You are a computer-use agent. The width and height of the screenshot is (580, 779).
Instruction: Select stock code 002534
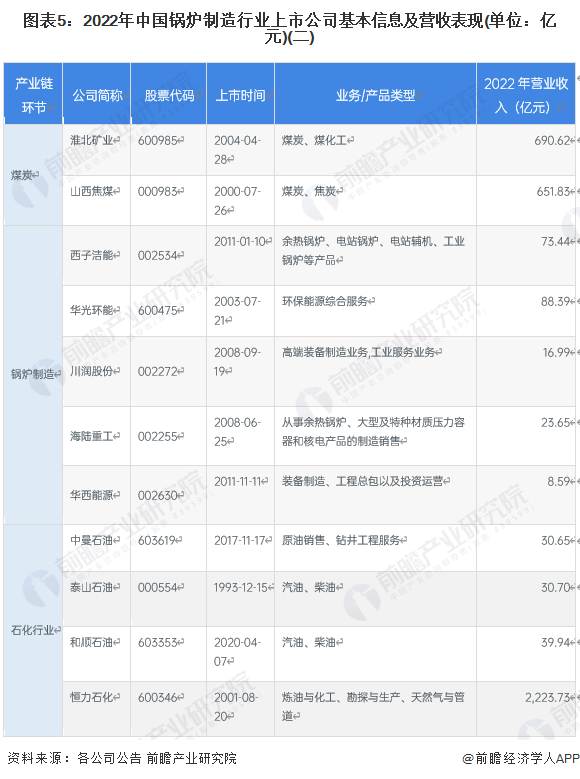158,255
